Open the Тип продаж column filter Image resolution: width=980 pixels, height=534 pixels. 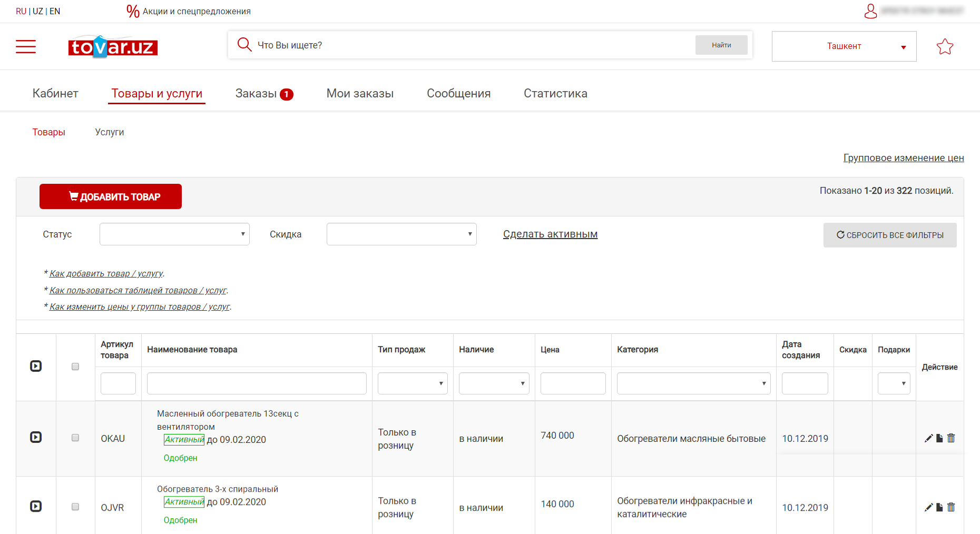tap(413, 383)
